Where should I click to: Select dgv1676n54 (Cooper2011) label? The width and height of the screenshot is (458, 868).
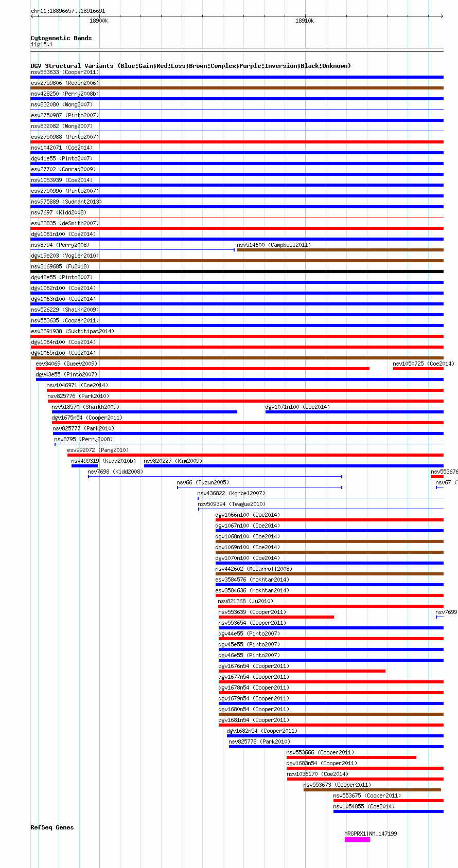(x=254, y=666)
